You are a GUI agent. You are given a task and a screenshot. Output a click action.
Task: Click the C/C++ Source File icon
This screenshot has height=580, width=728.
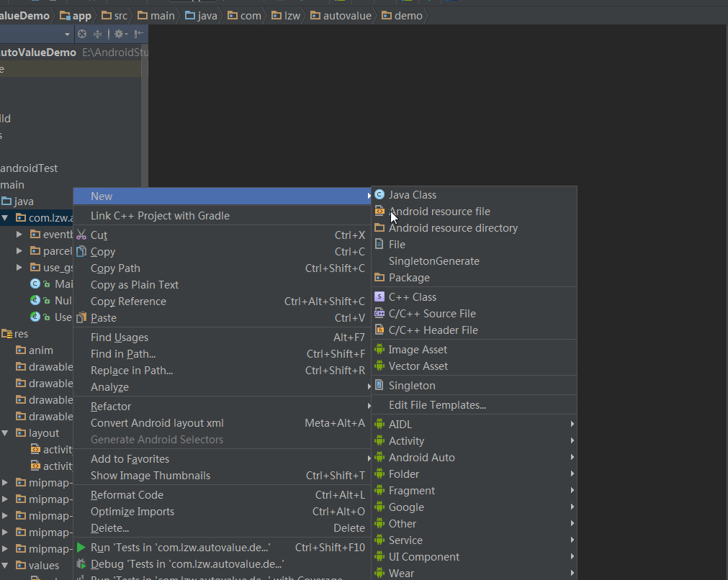(x=379, y=313)
